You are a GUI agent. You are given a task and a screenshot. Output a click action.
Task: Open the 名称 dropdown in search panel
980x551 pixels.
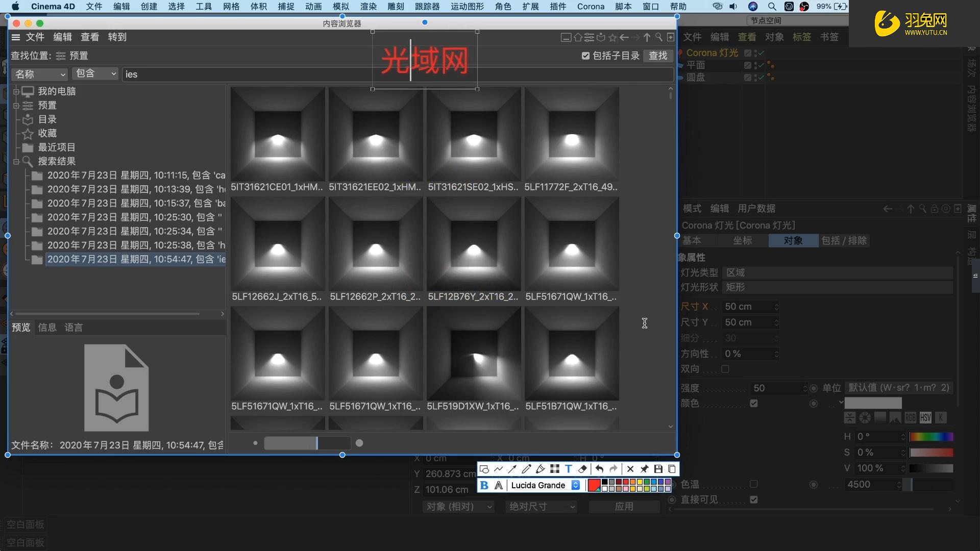40,74
